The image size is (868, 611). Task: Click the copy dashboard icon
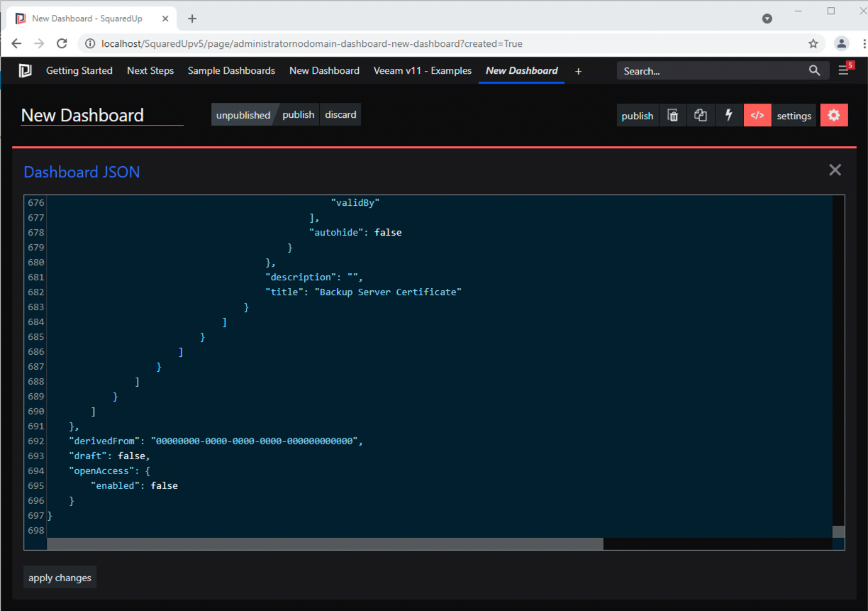tap(701, 116)
